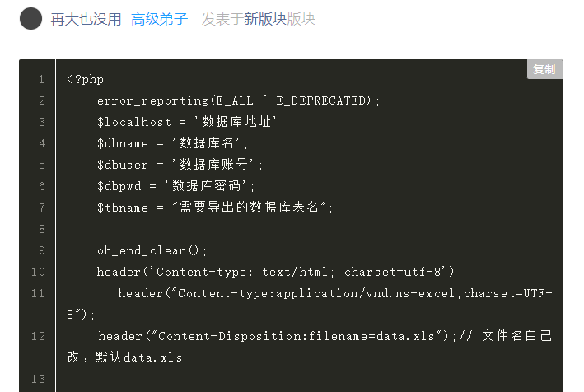Click the $tbname variable line
The height and width of the screenshot is (392, 584).
tap(215, 208)
